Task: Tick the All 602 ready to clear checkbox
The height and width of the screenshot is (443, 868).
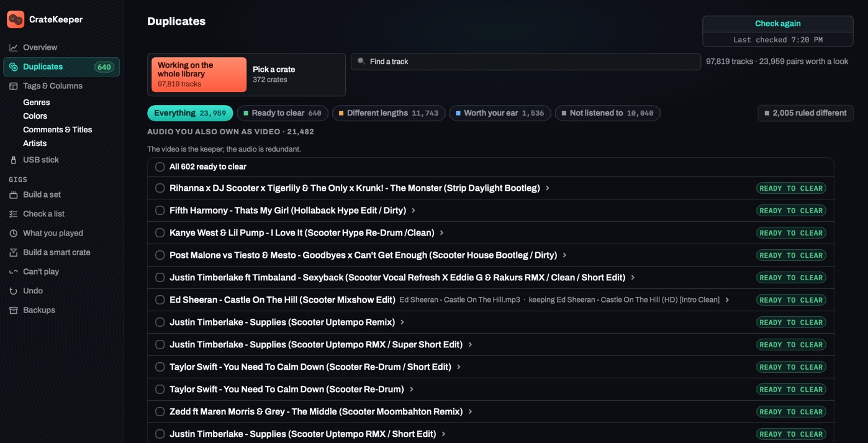Action: pyautogui.click(x=160, y=167)
